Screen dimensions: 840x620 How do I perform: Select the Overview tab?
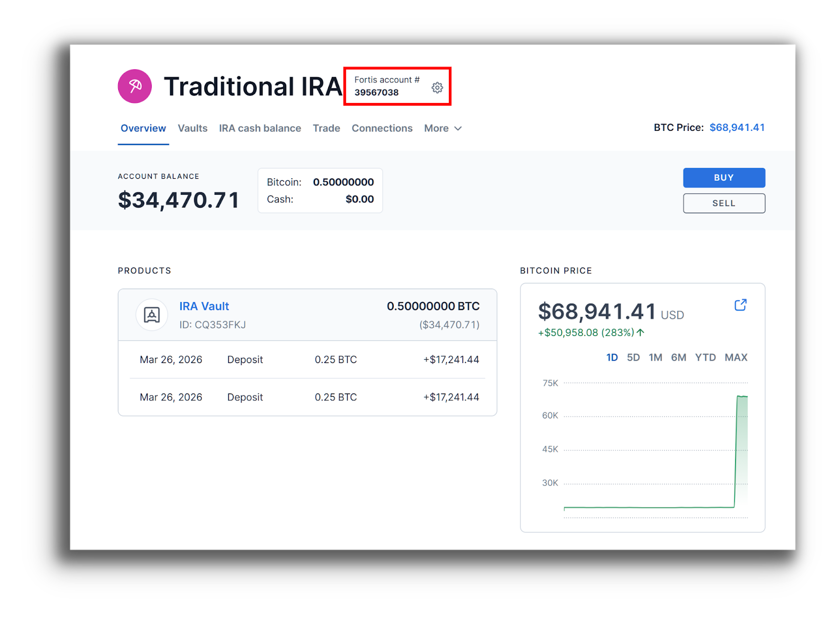(x=143, y=128)
